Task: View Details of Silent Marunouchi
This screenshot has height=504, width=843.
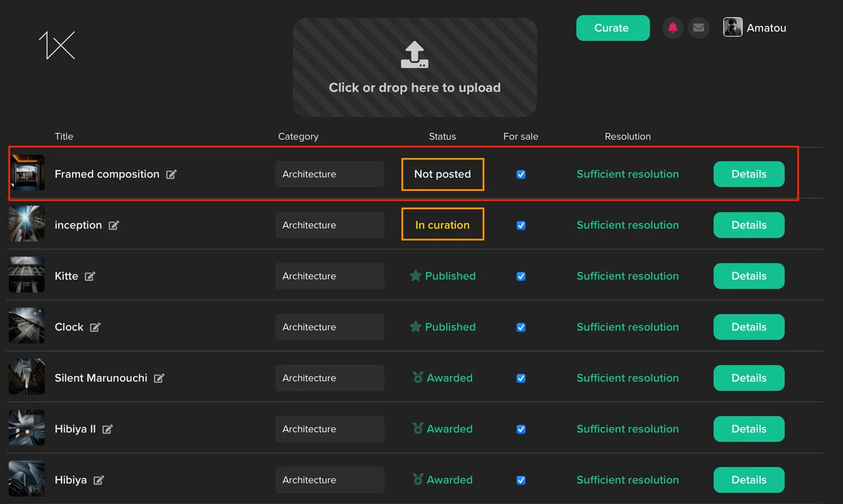Action: click(x=749, y=378)
